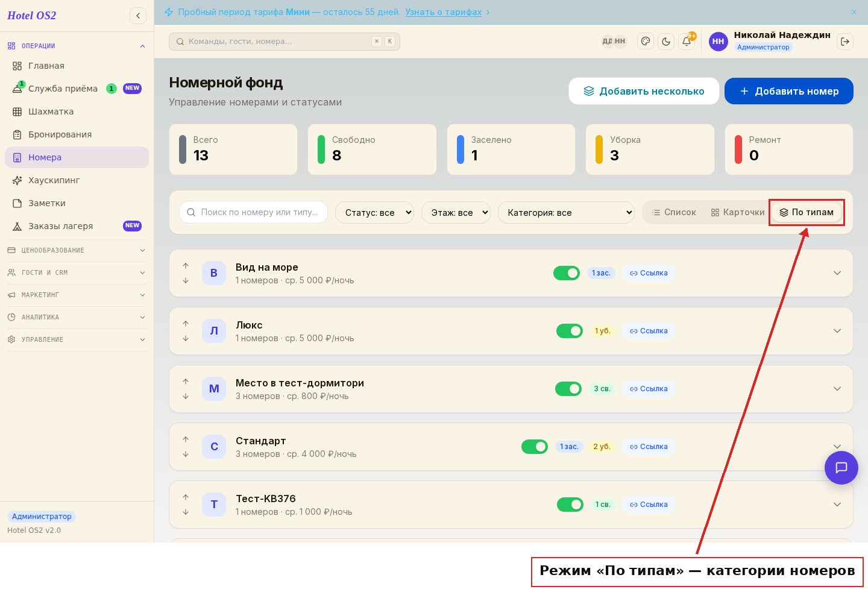Move Стандарт category down
This screenshot has width=868, height=601.
click(x=186, y=454)
